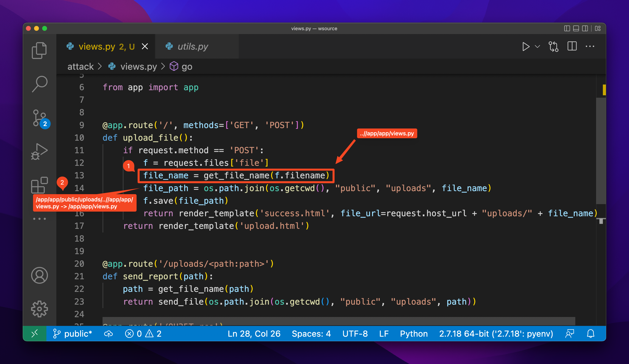
Task: Click line number 9 in gutter
Action: click(x=82, y=125)
